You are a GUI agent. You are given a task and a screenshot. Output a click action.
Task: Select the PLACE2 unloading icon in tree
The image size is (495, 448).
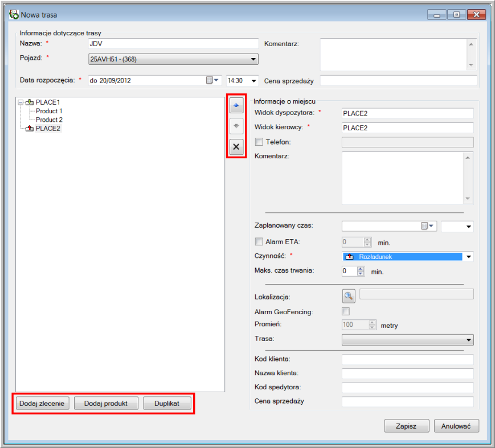click(x=30, y=129)
